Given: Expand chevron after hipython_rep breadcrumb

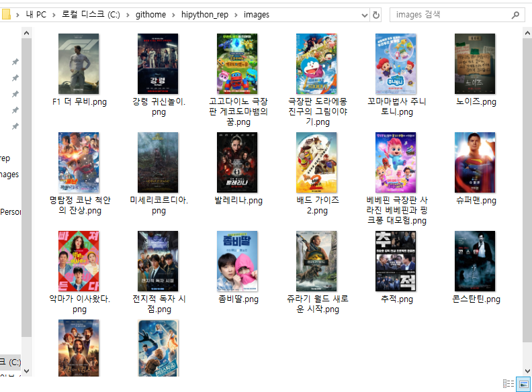Looking at the screenshot, I should 236,15.
